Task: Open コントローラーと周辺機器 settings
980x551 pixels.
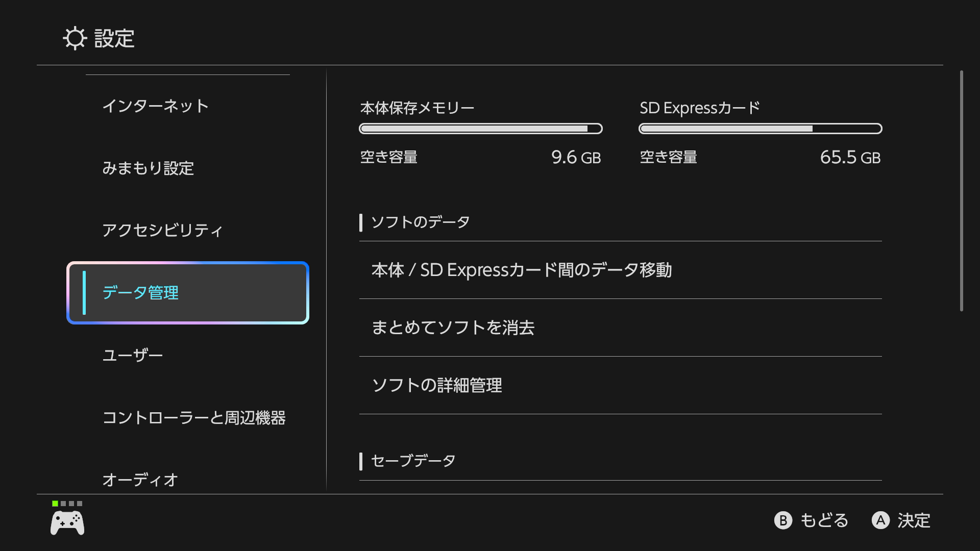Action: click(194, 418)
